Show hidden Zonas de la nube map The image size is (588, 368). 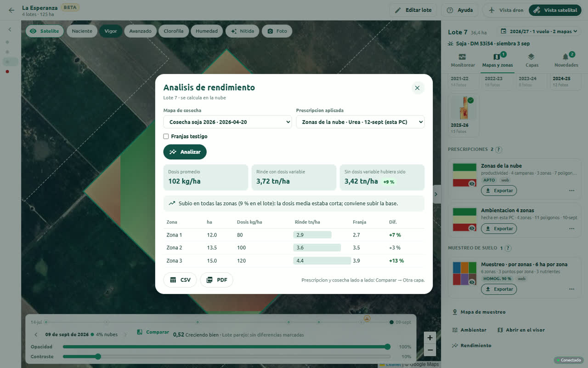[x=472, y=184]
